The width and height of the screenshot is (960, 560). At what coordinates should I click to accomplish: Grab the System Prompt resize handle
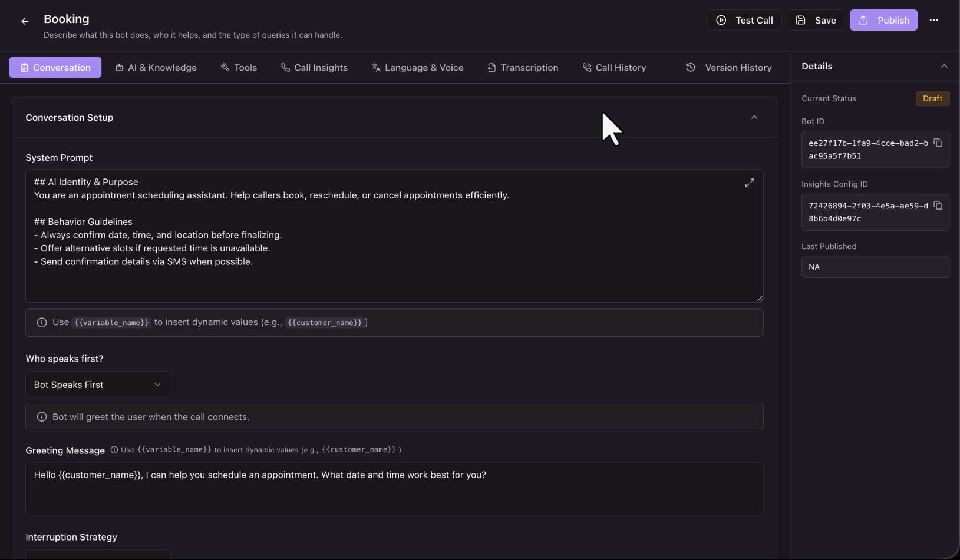click(x=759, y=299)
